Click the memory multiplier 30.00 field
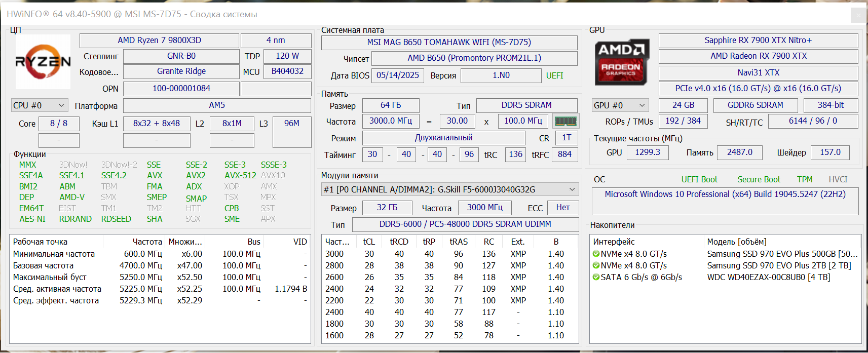The image size is (868, 353). click(457, 121)
